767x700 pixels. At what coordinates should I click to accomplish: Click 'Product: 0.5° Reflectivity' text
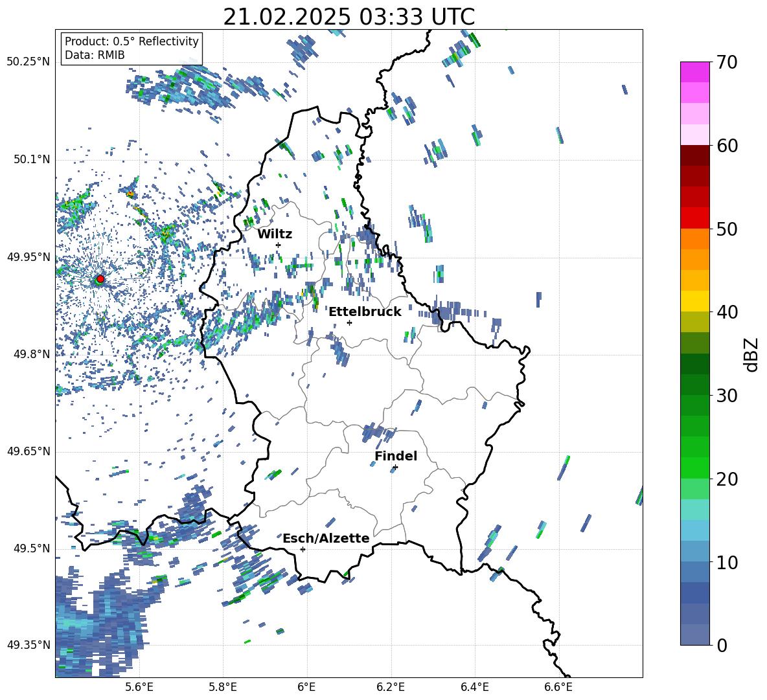[x=132, y=41]
